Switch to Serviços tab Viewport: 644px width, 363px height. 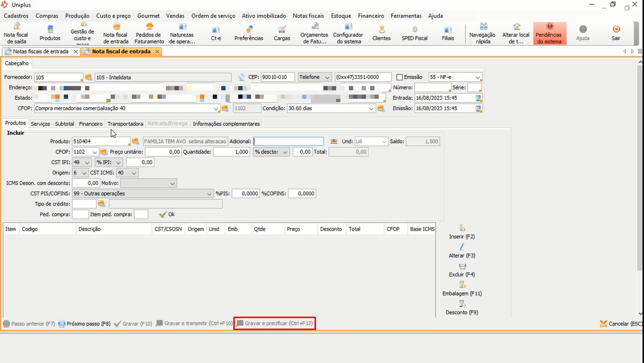[x=40, y=124]
